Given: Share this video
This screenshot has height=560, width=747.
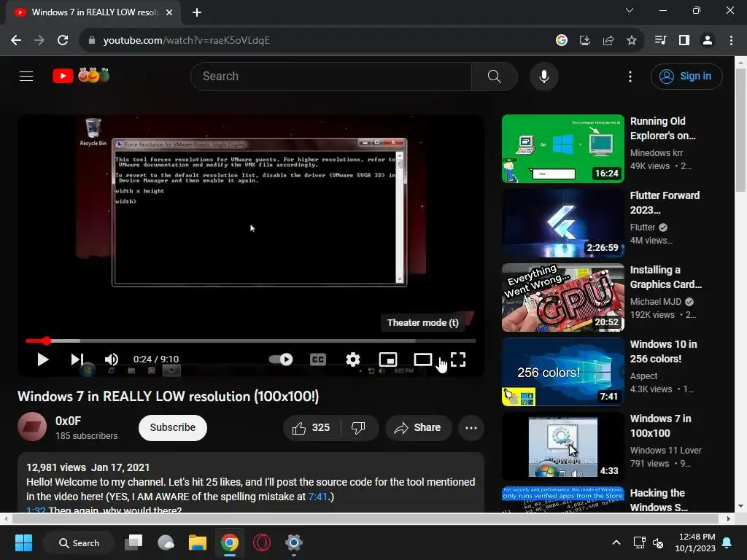Looking at the screenshot, I should [418, 427].
